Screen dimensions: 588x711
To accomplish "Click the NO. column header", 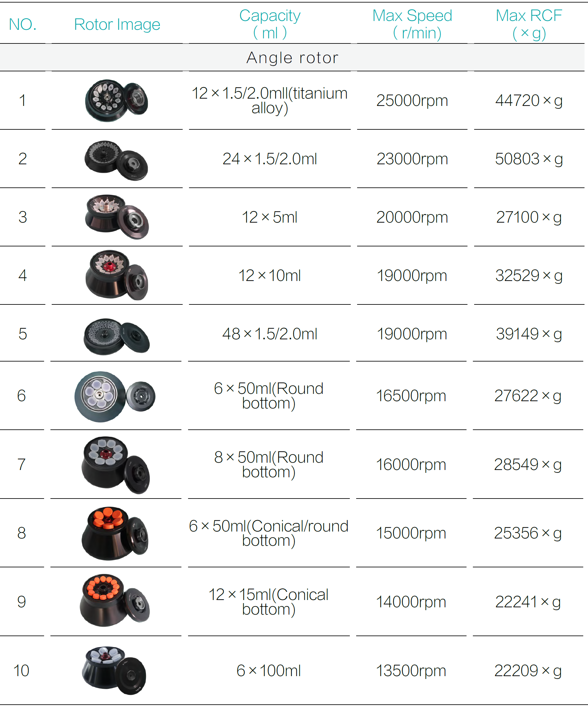I will (x=23, y=24).
